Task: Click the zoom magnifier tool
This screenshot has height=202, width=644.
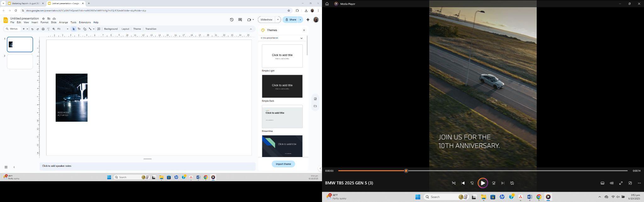Action: pyautogui.click(x=54, y=29)
